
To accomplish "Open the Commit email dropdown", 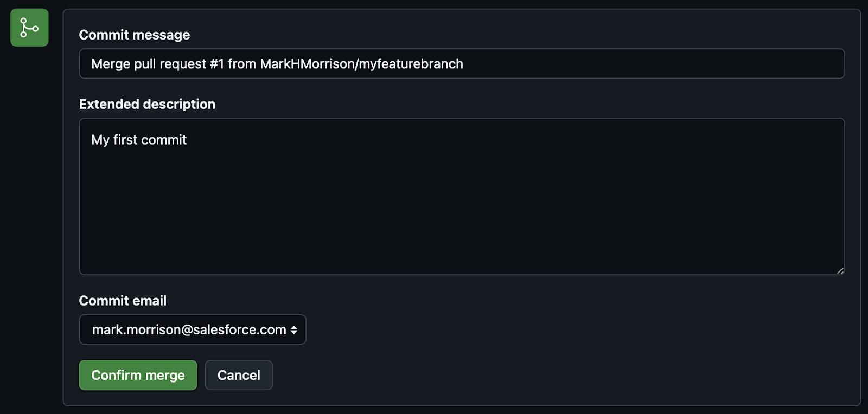I will tap(193, 329).
